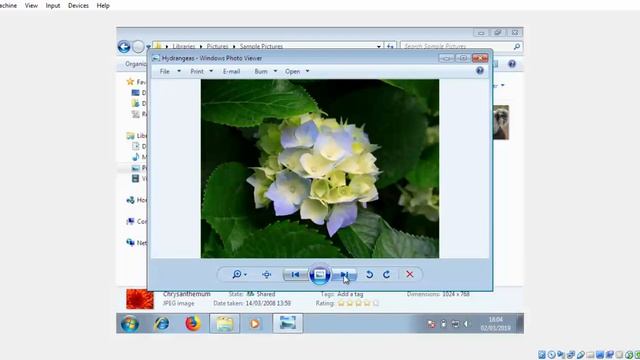The height and width of the screenshot is (360, 640).
Task: Select Network in the Explorer navigation pane
Action: 137,242
